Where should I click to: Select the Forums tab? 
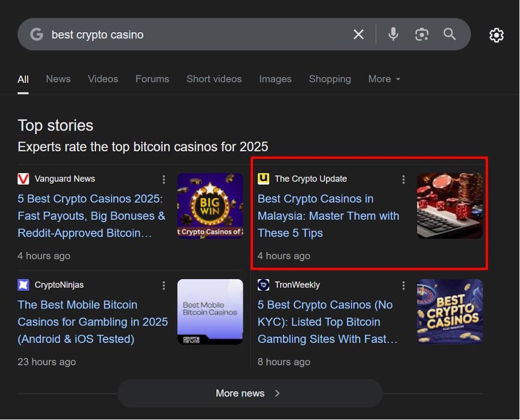coord(152,79)
